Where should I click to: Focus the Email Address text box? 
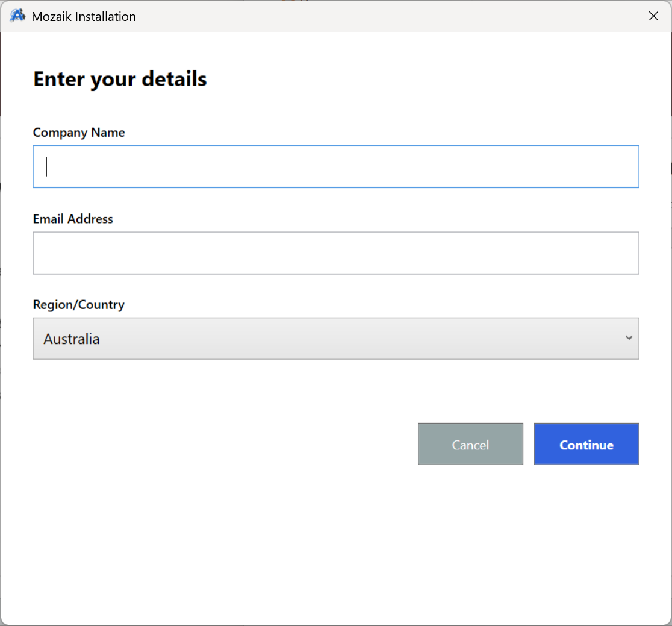(335, 253)
